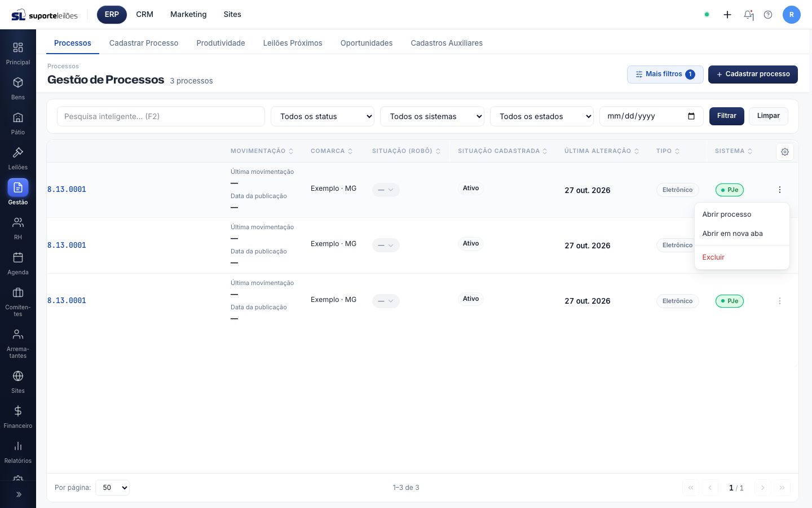Sort by Comarca column header

click(332, 151)
